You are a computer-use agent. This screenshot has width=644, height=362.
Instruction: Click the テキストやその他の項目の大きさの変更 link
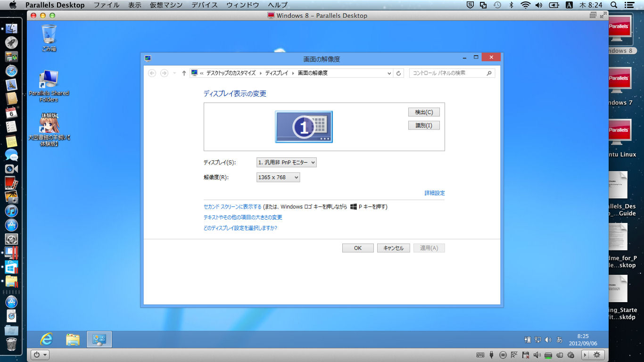point(243,218)
